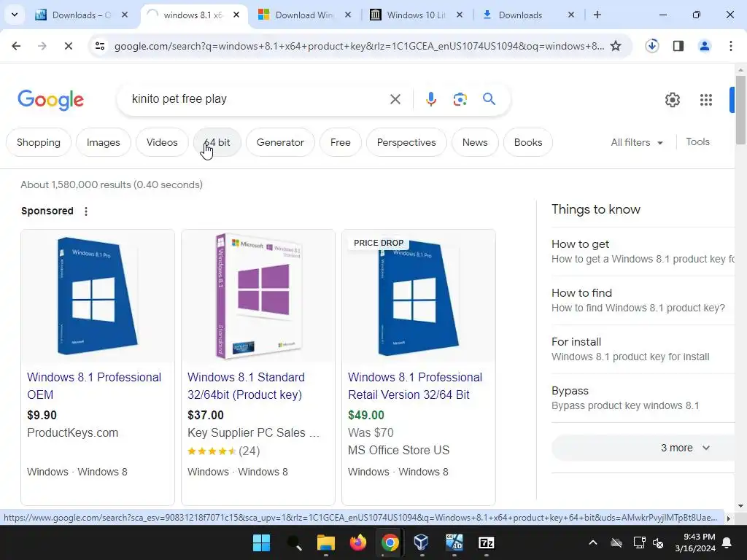Open Windows 8.1 Standard 32/64bit link
The width and height of the screenshot is (747, 560).
pos(246,386)
